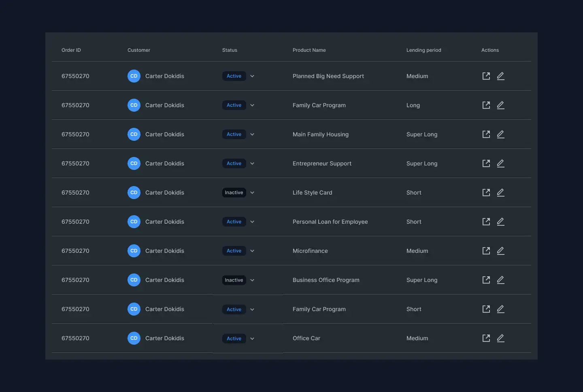This screenshot has height=392, width=583.
Task: Open external link for Short Family Car Program
Action: [x=486, y=309]
